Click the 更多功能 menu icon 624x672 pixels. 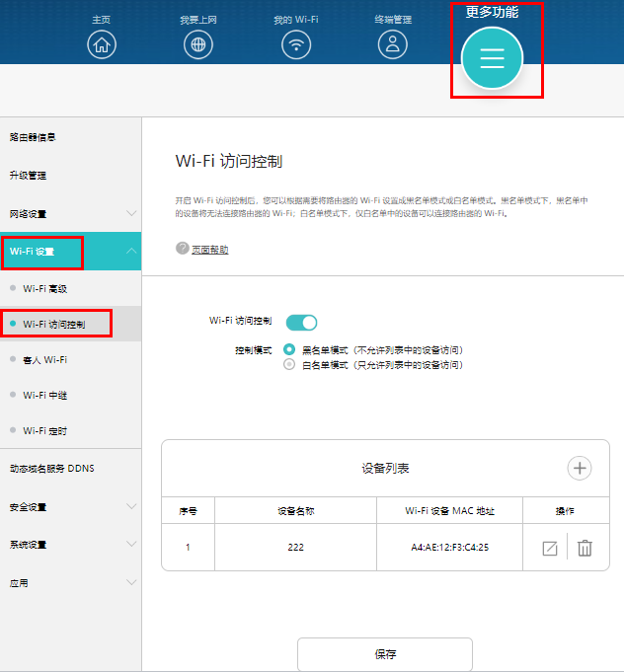pos(492,57)
